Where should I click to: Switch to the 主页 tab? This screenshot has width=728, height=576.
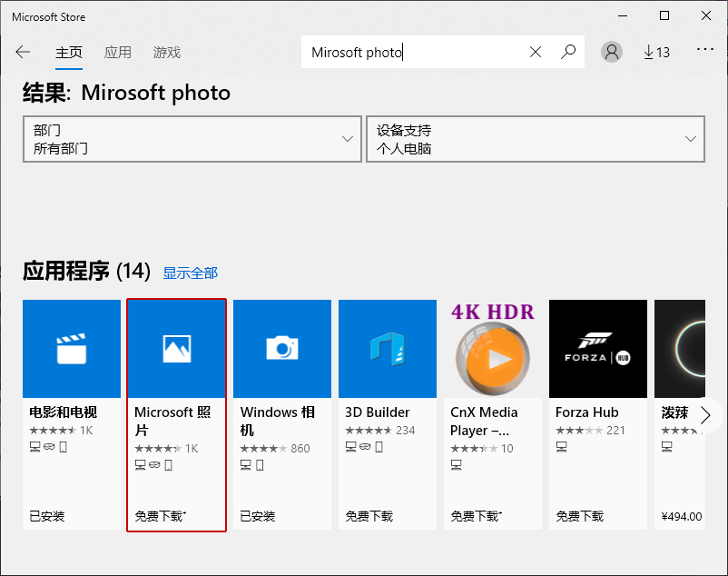[69, 53]
